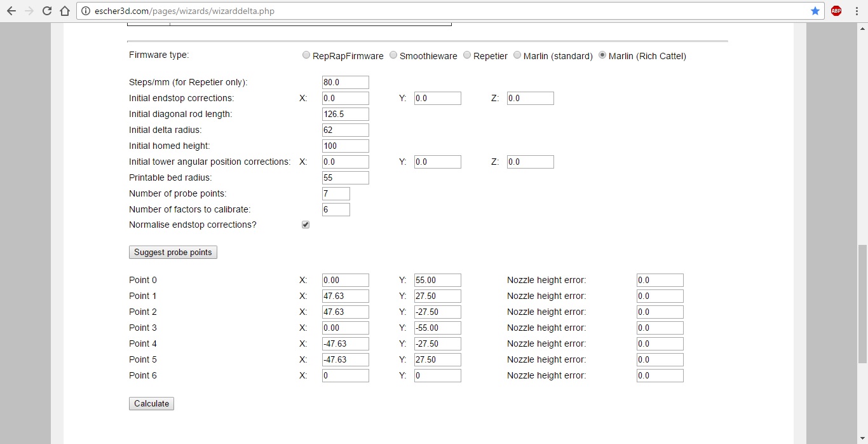Edit Initial endstop corrections Y field

coord(438,99)
